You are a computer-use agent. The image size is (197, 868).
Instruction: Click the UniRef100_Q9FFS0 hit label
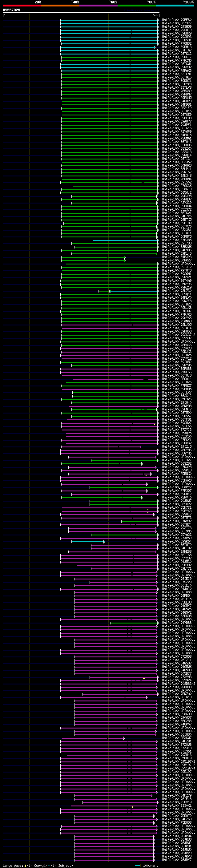(177, 20)
